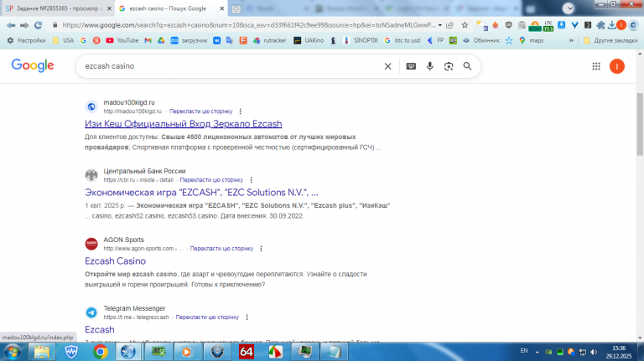Open the YouTube bookmark
The height and width of the screenshot is (361, 644).
pyautogui.click(x=122, y=40)
